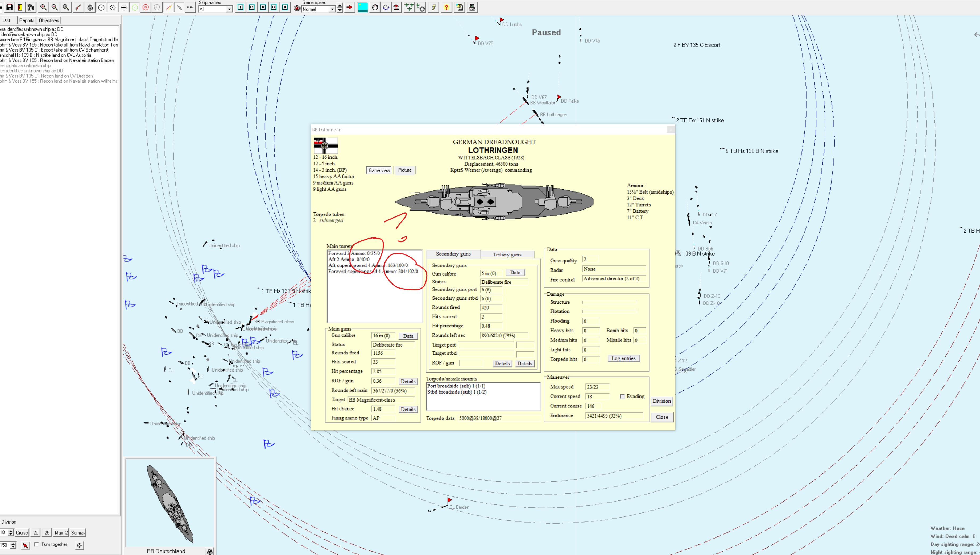
Task: Click the crosshair target button near Turn together
Action: [79, 545]
